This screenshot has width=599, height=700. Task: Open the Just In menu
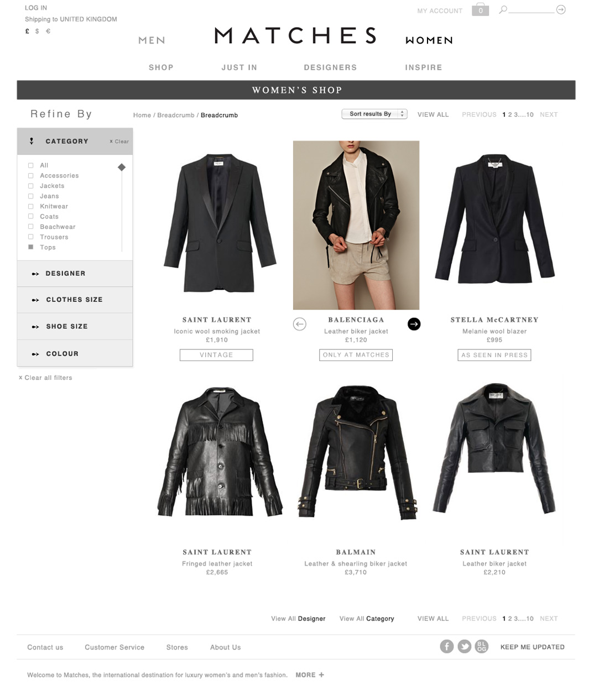point(239,67)
